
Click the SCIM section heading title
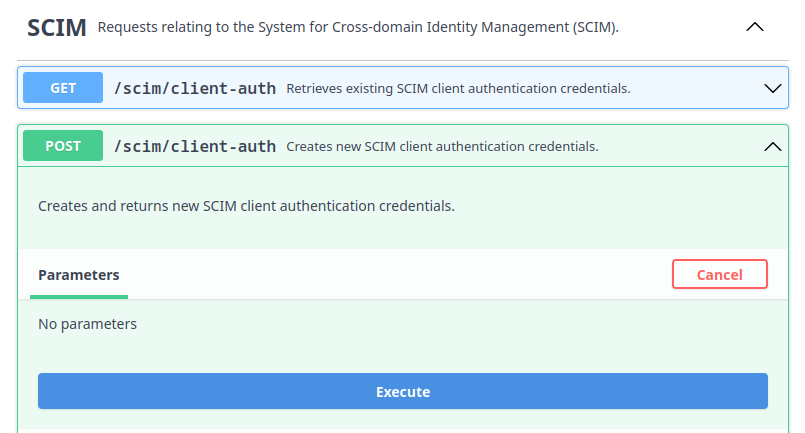[x=56, y=27]
